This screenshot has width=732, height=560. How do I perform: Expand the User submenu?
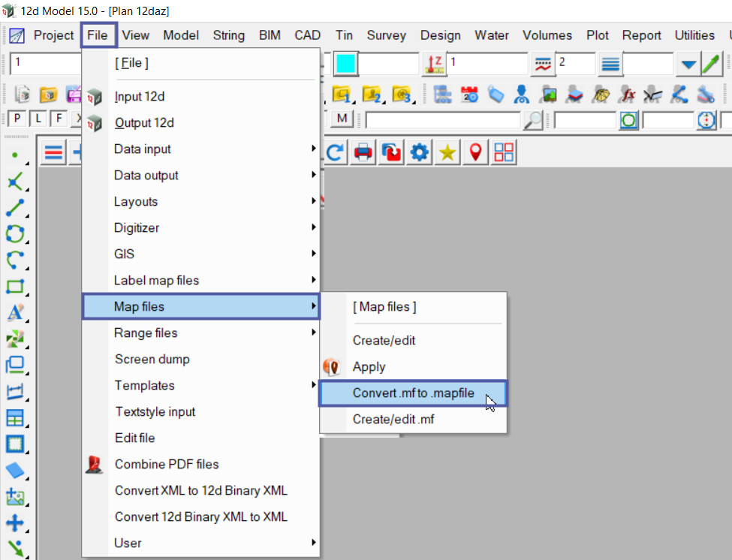200,543
